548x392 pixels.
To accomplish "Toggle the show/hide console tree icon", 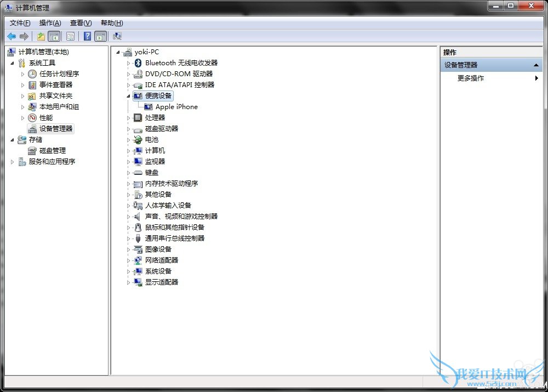I will (54, 36).
